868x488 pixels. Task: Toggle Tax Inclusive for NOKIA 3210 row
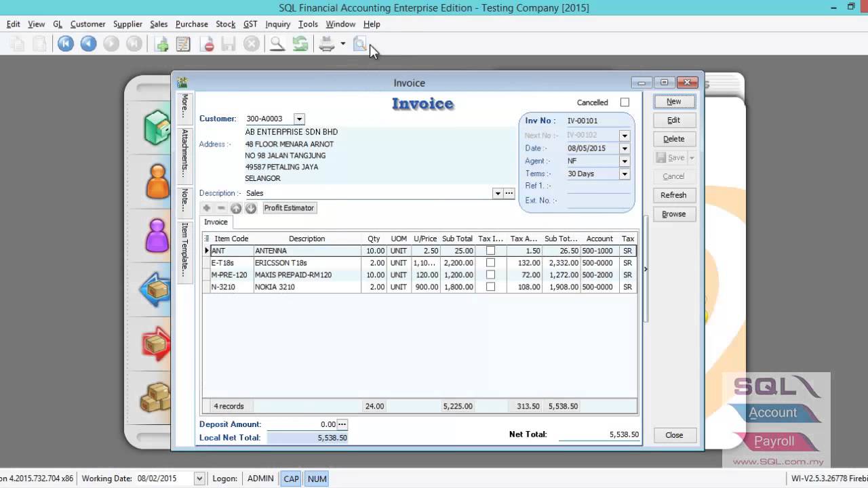coord(490,287)
